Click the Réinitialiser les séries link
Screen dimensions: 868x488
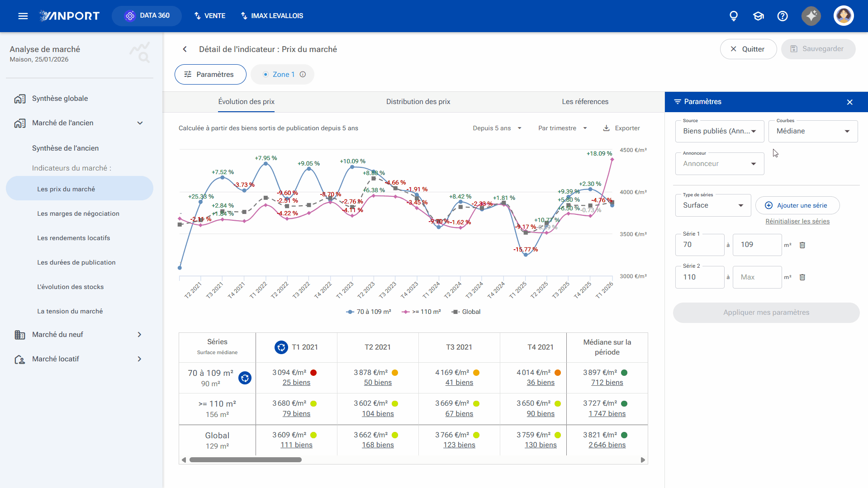coord(797,221)
